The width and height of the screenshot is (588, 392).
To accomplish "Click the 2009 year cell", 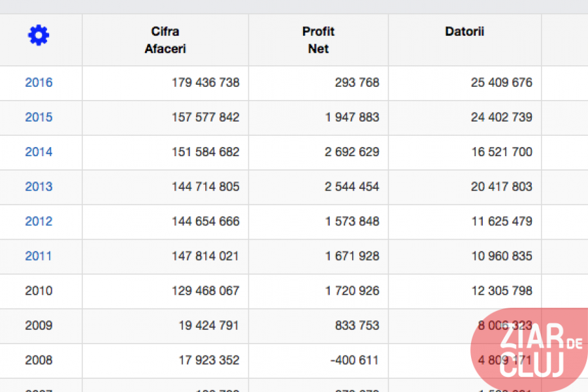I will [39, 325].
